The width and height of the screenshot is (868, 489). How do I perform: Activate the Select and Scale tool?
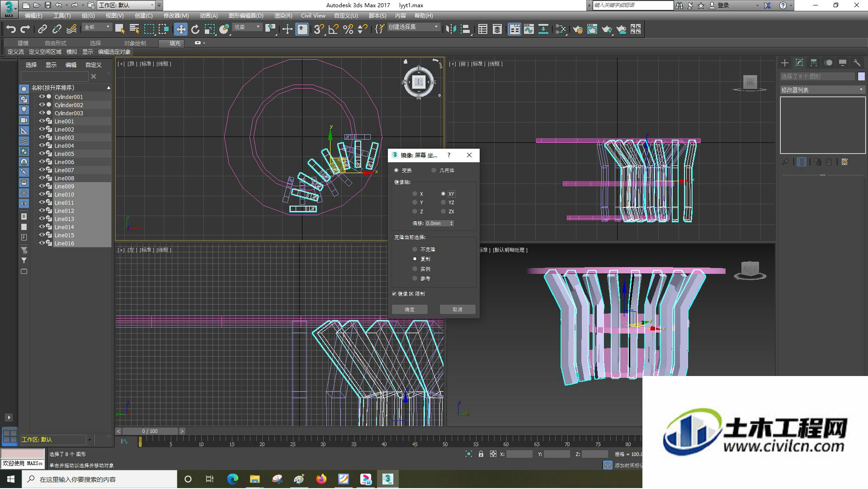pyautogui.click(x=210, y=29)
